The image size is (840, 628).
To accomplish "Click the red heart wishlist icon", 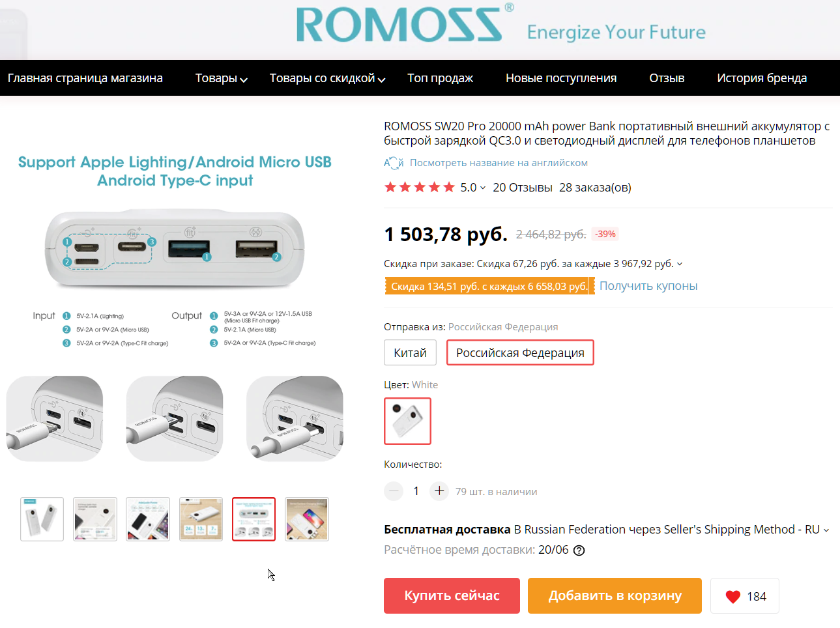I will 733,596.
